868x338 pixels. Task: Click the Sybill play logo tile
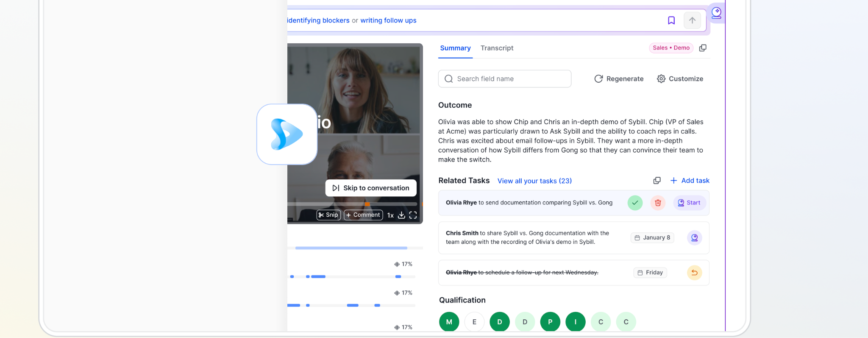pos(287,134)
